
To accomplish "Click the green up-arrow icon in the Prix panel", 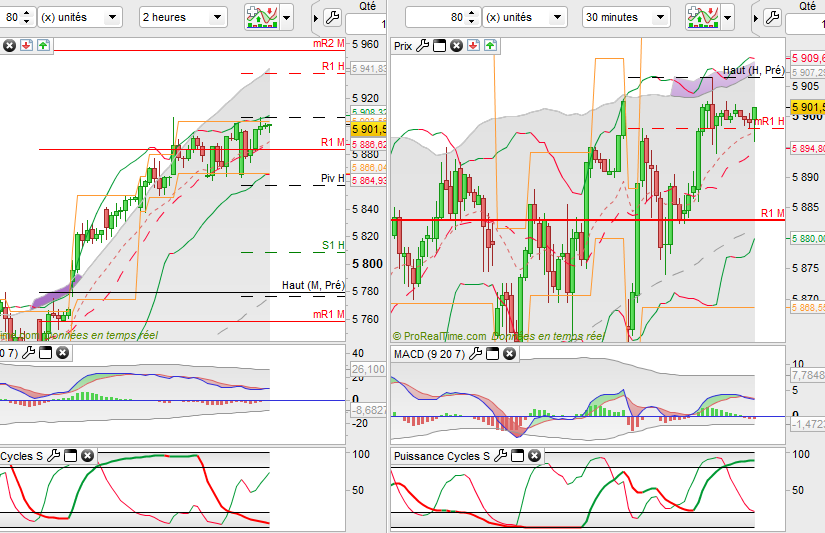I will pyautogui.click(x=490, y=46).
